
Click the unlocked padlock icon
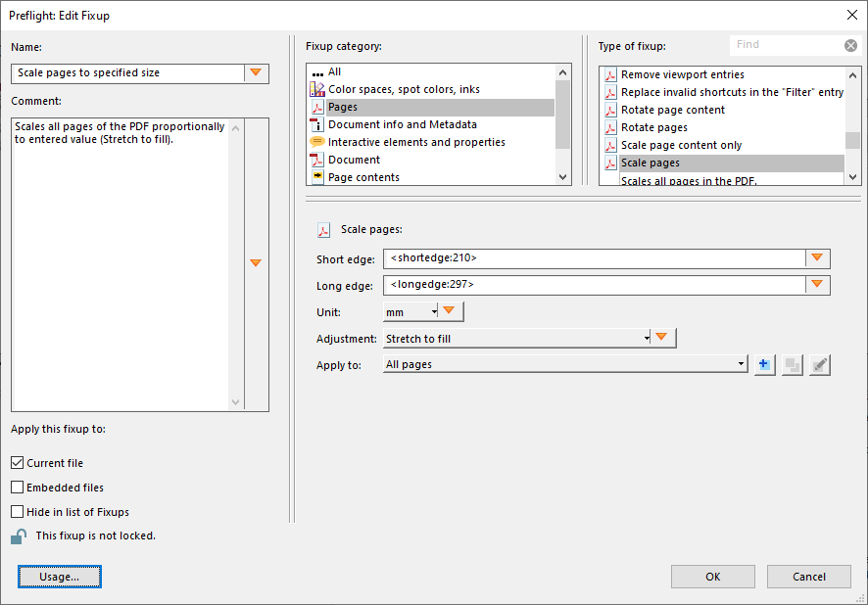pyautogui.click(x=17, y=535)
